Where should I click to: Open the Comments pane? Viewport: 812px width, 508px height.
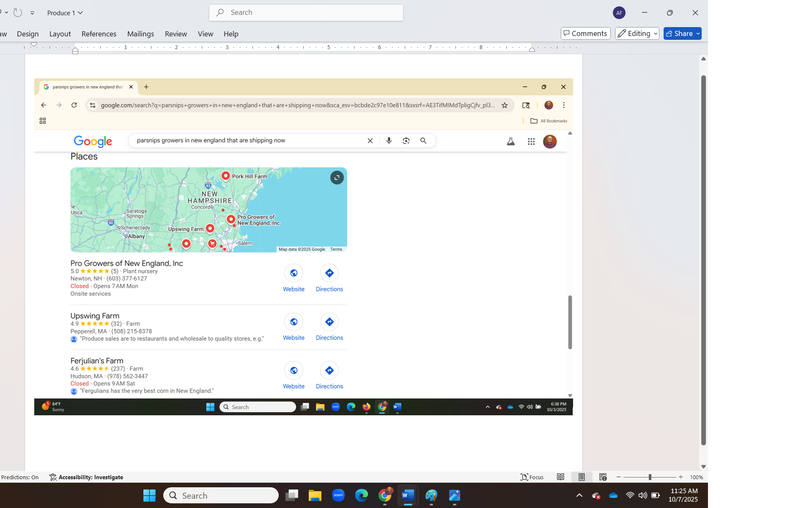click(x=585, y=33)
